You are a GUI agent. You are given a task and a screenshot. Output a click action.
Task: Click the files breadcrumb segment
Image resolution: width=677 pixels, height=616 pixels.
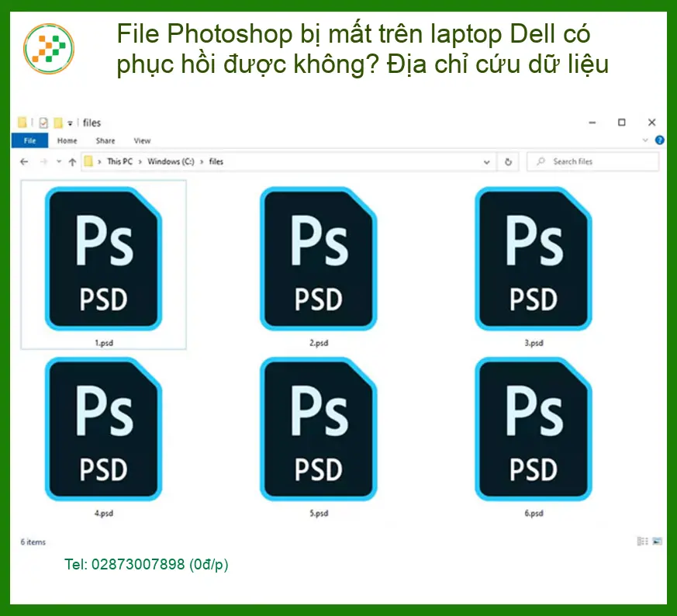coord(216,161)
